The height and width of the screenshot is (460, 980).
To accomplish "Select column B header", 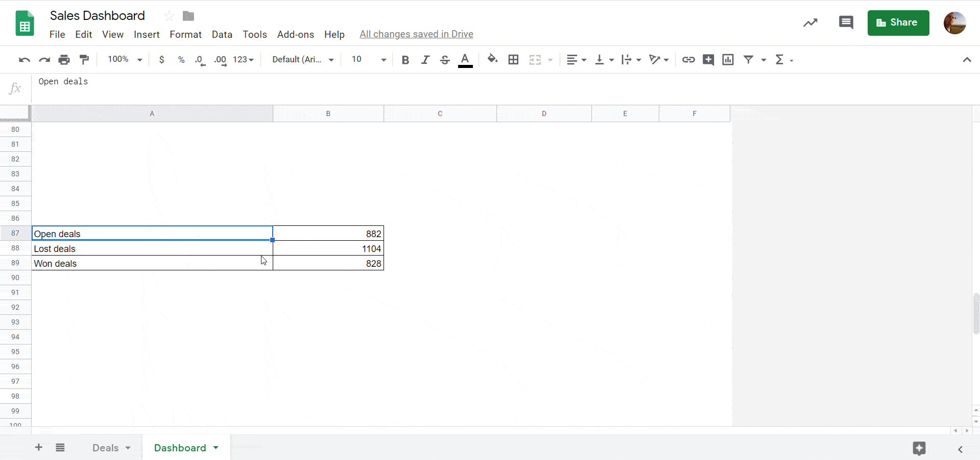I will coord(328,113).
